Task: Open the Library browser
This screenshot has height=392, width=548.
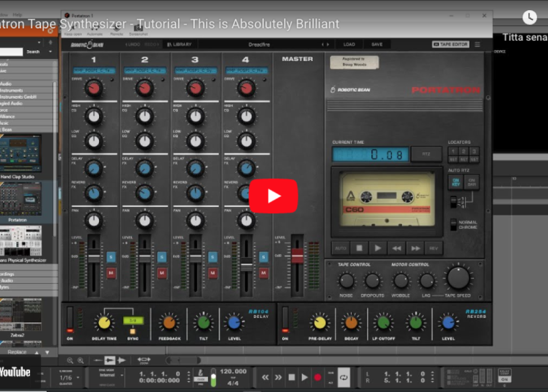Action: pyautogui.click(x=179, y=44)
